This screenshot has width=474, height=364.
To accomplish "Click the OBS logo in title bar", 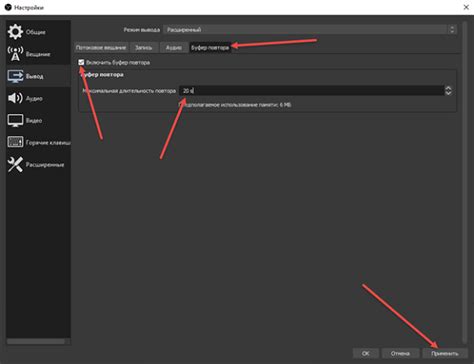I will pyautogui.click(x=8, y=7).
